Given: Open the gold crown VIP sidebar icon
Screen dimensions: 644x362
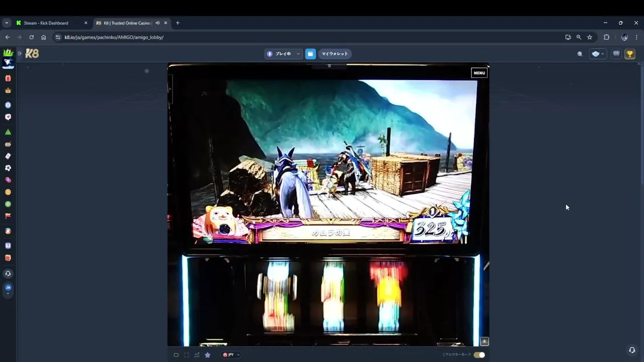Looking at the screenshot, I should coord(8,90).
